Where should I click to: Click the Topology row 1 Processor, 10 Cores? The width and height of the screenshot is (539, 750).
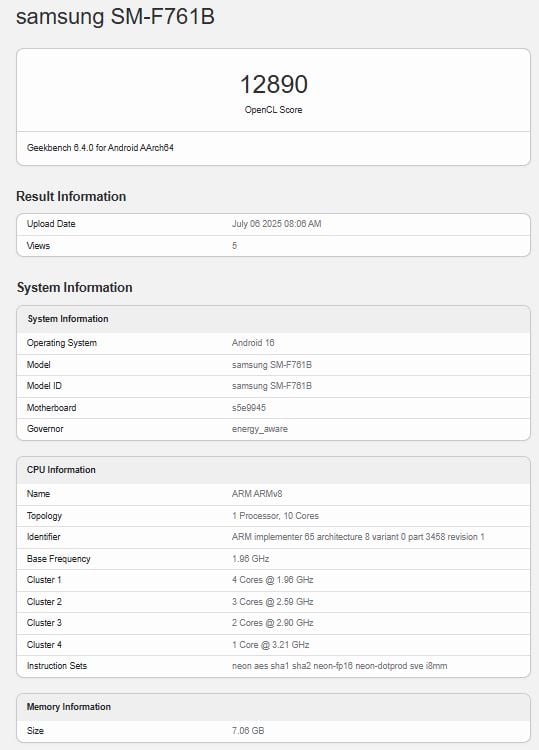tap(274, 516)
